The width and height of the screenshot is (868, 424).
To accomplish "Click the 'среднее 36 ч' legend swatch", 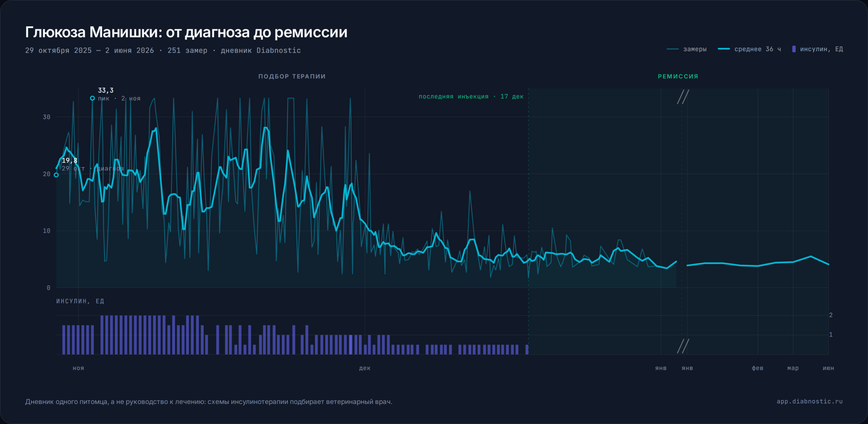I will click(x=724, y=49).
